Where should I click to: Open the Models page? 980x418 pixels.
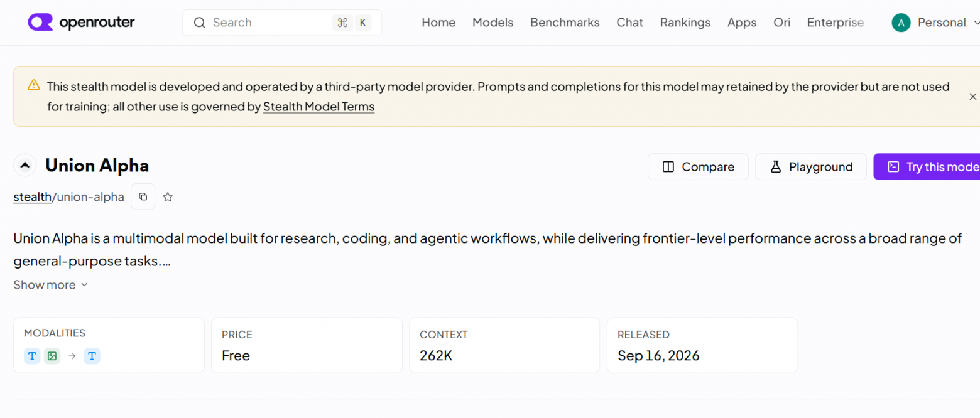point(493,23)
